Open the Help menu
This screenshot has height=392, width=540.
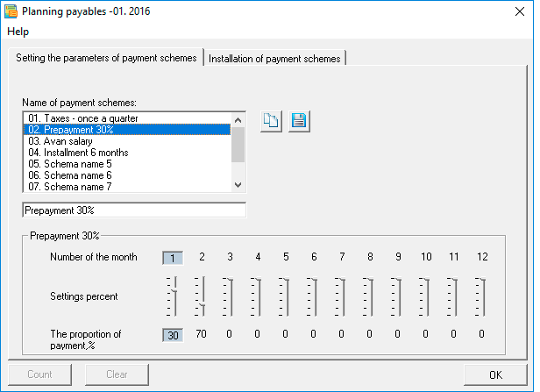tap(18, 32)
